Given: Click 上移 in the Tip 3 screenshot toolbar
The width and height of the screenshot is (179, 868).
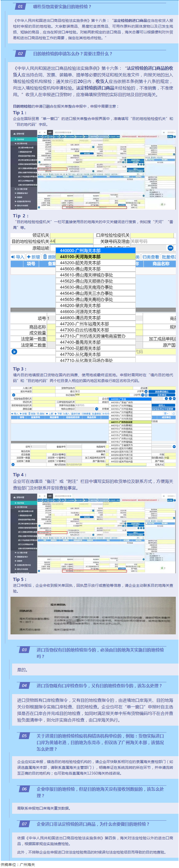Looking at the screenshot, I should pyautogui.click(x=50, y=413).
